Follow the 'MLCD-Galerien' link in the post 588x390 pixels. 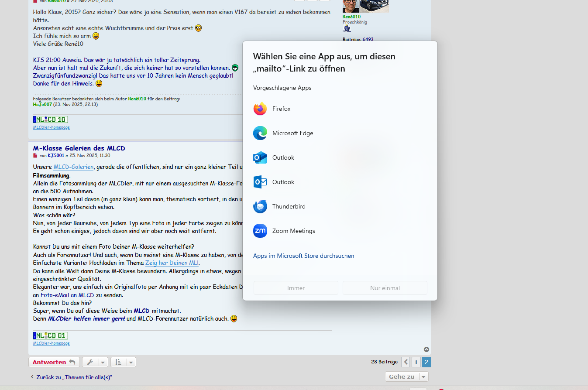tap(73, 167)
